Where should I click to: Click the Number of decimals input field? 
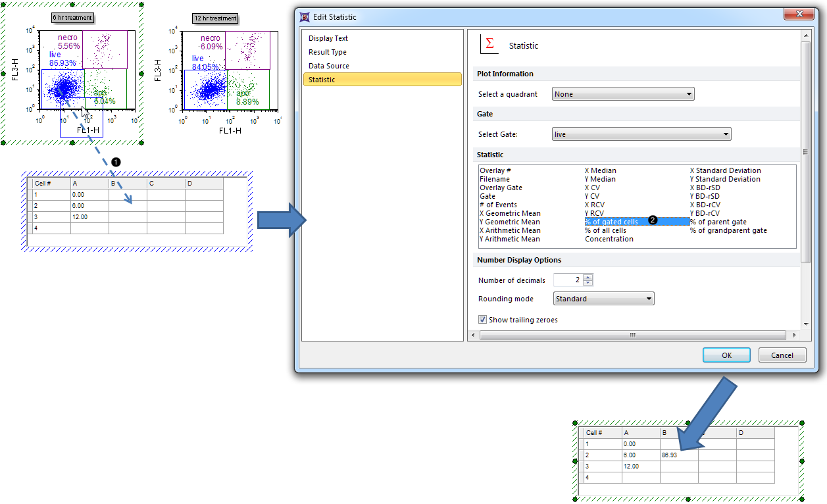(x=568, y=280)
